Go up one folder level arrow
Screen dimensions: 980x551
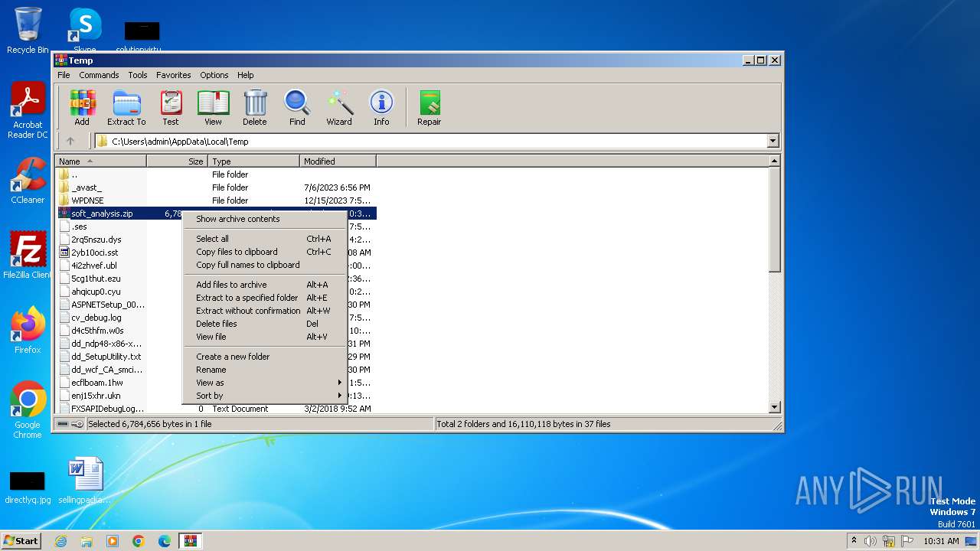click(70, 141)
